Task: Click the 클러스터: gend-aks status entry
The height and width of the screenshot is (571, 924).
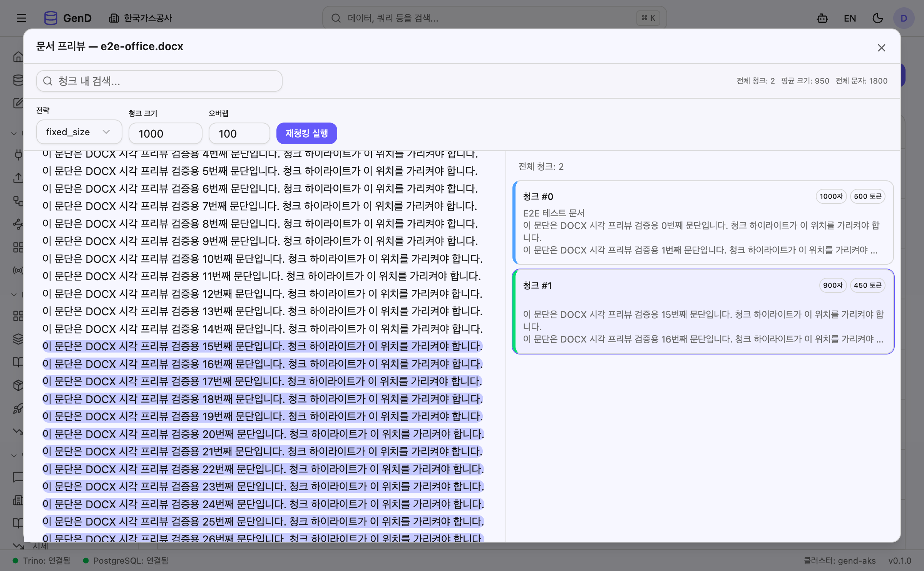Action: click(840, 561)
